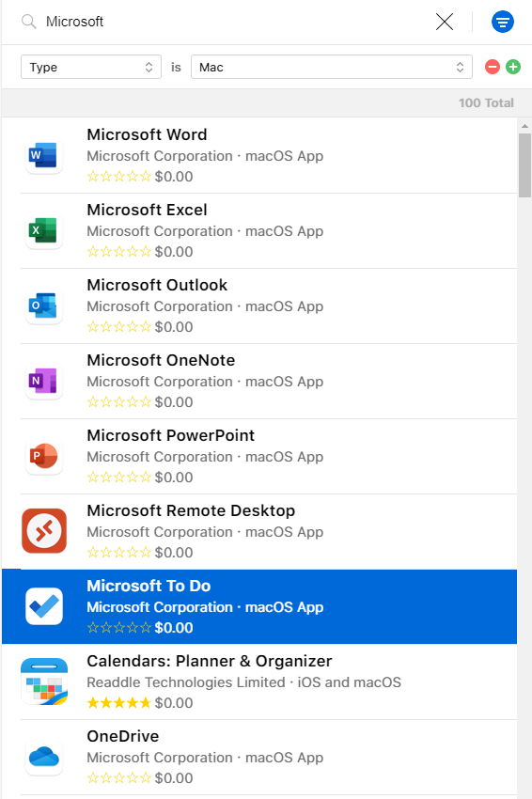
Task: Add filter rule with green plus button
Action: 513,67
